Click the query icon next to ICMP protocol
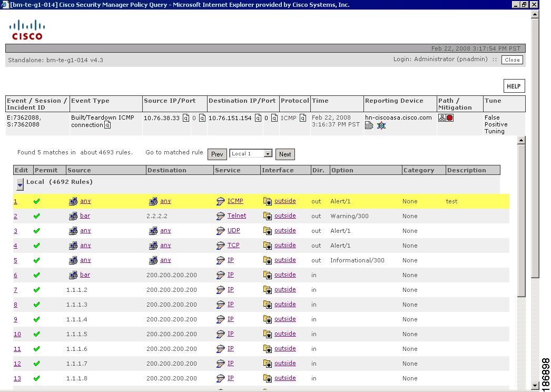Screen dimensions: 551x392 [303, 118]
